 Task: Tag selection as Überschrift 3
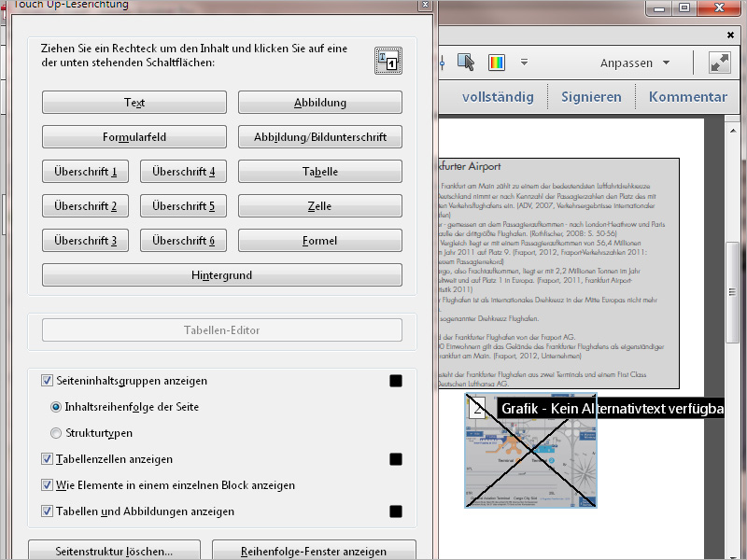coord(85,241)
